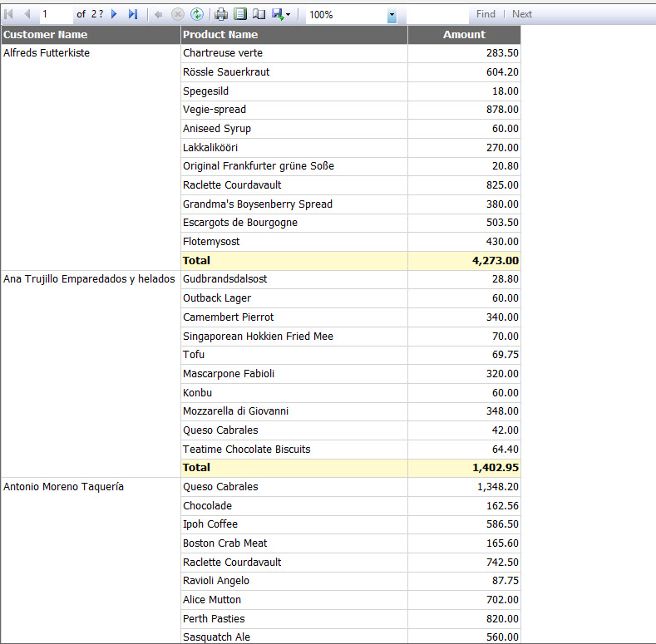Click the Boston Crab Meat cell
Screen dimensions: 656x644
[294, 543]
